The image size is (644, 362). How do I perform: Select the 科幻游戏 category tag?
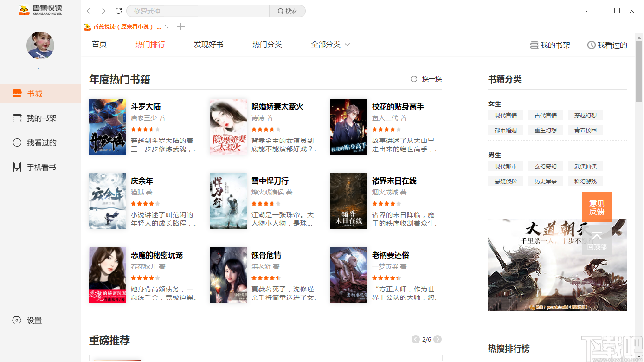(x=586, y=181)
